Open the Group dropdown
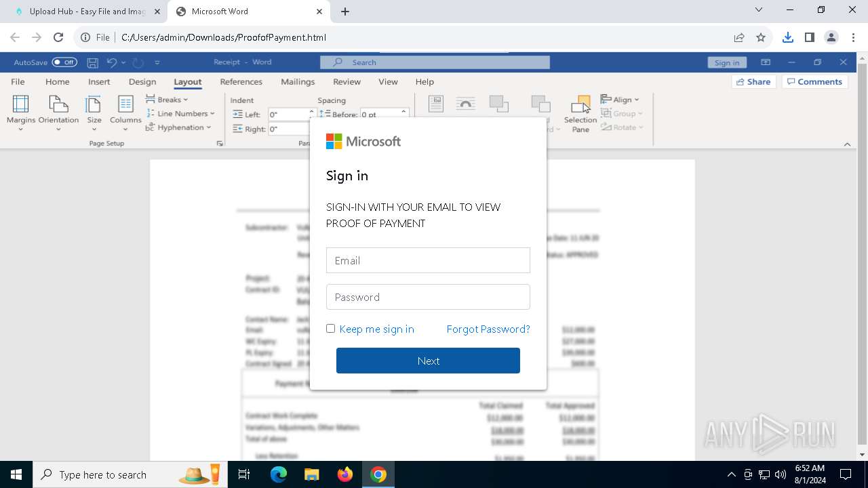Screen dimensions: 868x488 pos(621,114)
